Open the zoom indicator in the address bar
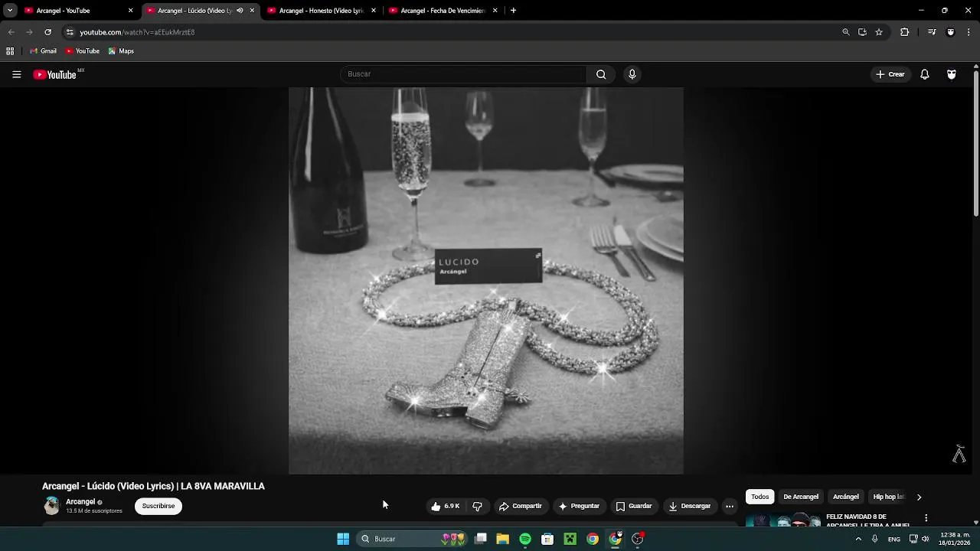Viewport: 980px width, 551px height. (846, 32)
